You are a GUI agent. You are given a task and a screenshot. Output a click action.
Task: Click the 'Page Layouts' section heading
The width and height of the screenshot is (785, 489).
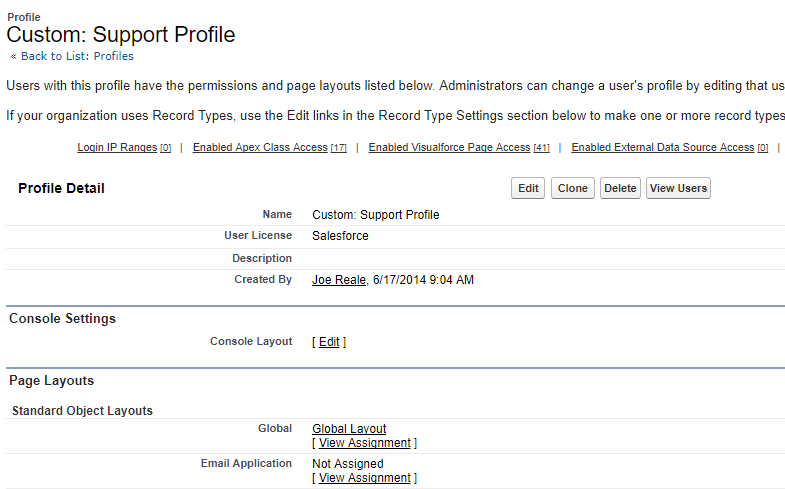(52, 380)
